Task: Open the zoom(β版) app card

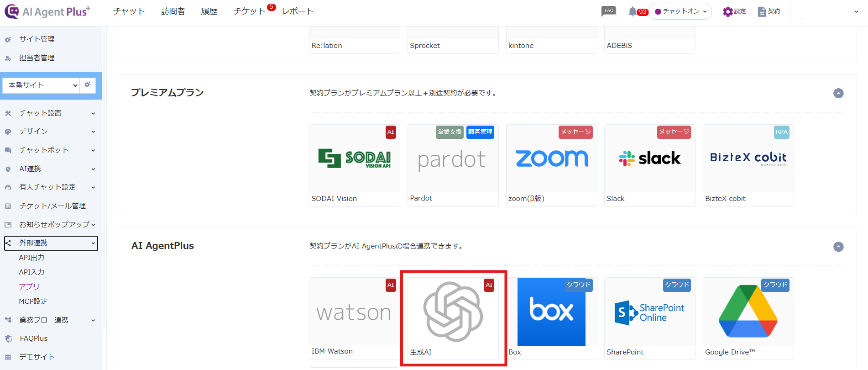Action: [x=551, y=165]
